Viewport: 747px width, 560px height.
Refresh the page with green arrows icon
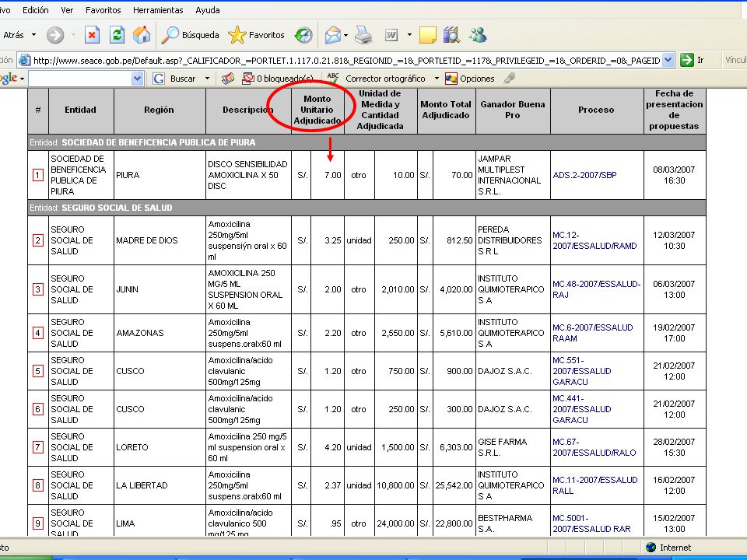pos(117,35)
